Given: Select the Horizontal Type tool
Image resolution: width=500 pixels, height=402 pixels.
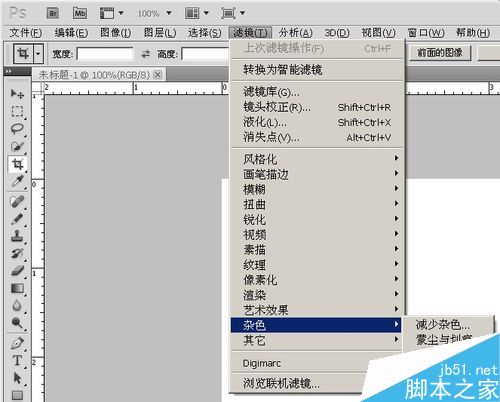Looking at the screenshot, I should (17, 361).
